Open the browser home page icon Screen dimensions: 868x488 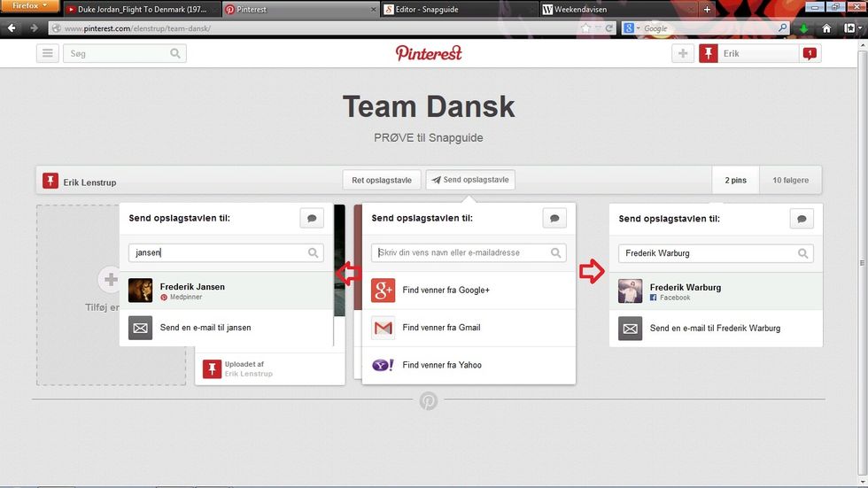[x=825, y=28]
